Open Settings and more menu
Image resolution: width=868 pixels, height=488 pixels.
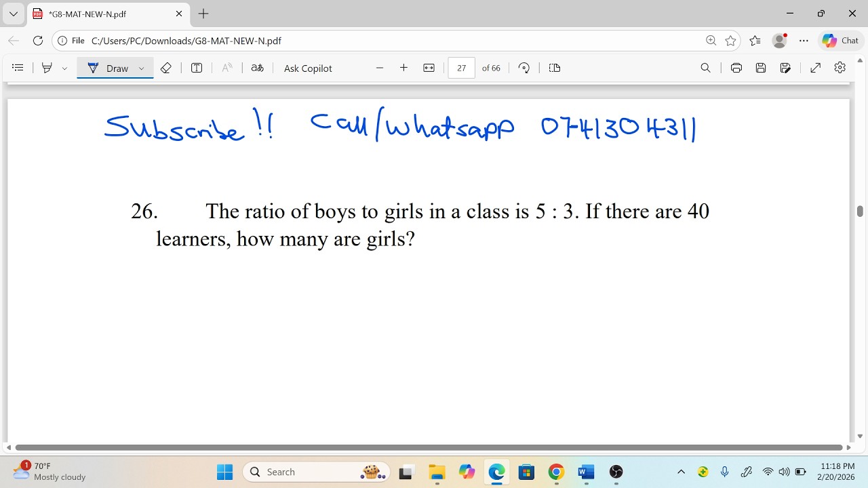pos(804,41)
